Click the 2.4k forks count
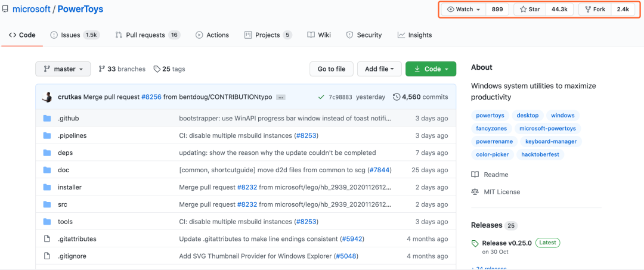 623,10
